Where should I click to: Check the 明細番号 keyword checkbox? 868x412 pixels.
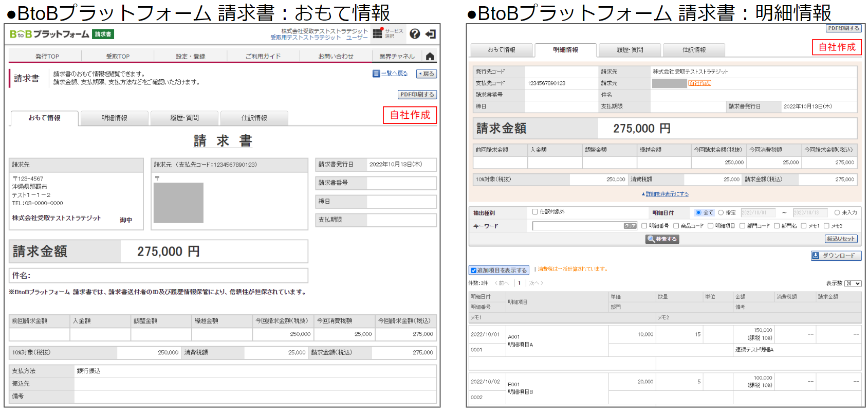click(644, 226)
